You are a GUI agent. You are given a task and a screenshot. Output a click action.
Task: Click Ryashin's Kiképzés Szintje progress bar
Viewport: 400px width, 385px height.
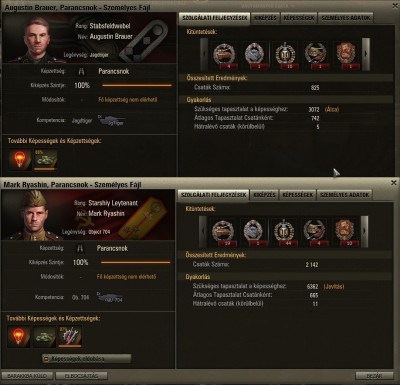(x=136, y=262)
